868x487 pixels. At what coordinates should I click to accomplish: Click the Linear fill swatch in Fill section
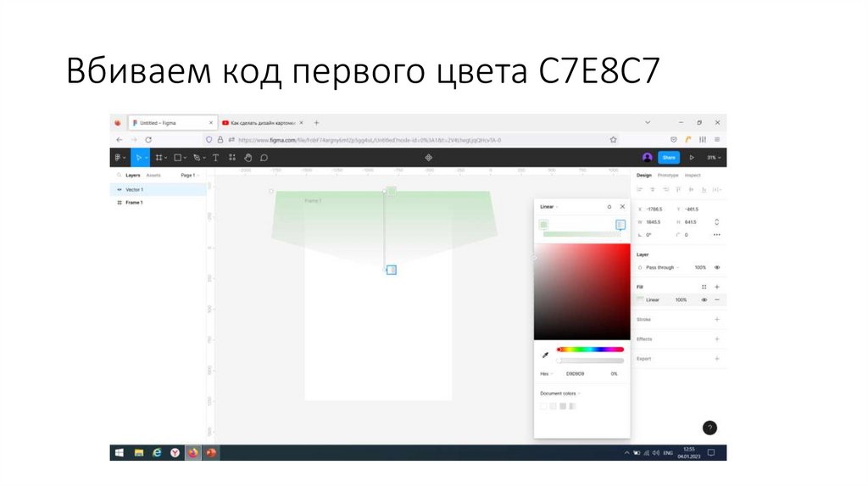tap(641, 299)
